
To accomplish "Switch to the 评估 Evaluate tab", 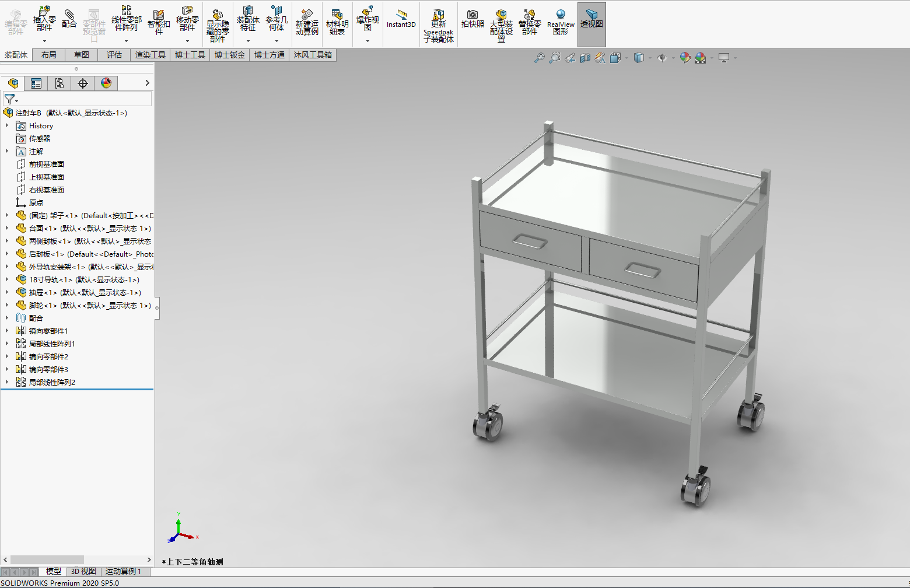I will [114, 55].
